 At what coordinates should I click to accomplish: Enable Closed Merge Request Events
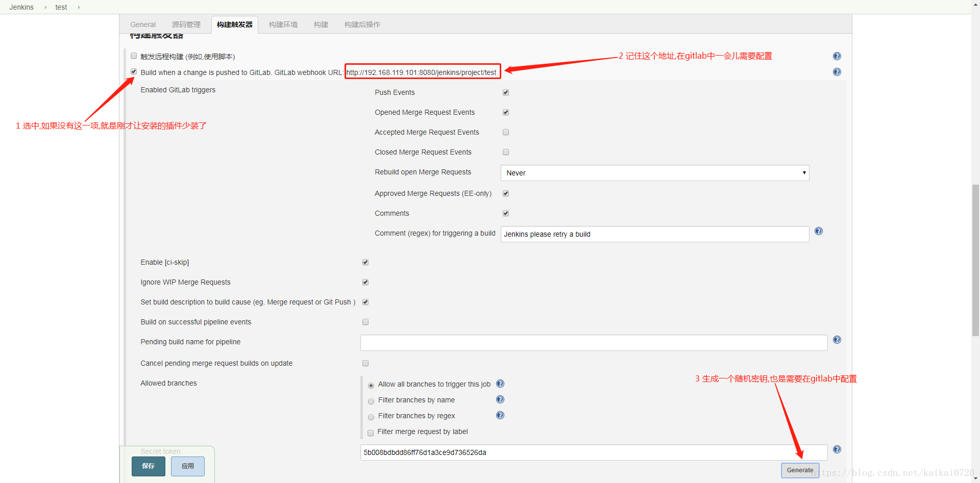(506, 152)
